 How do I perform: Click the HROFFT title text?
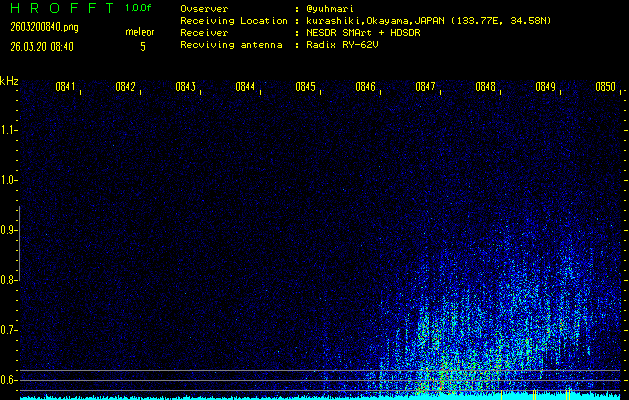[x=61, y=8]
